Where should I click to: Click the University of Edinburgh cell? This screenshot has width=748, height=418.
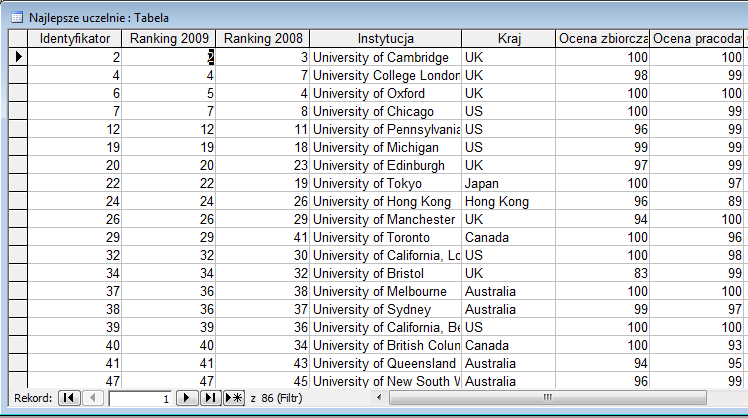385,165
